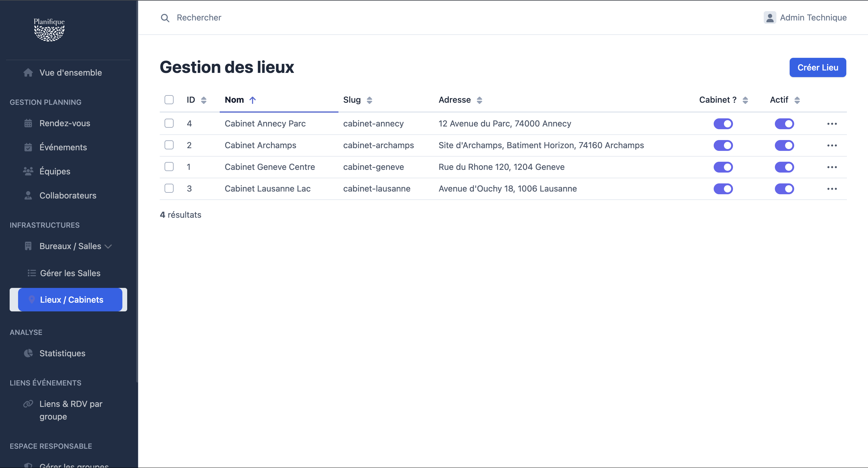The image size is (868, 468).
Task: Sort table by ID column arrows
Action: click(203, 100)
